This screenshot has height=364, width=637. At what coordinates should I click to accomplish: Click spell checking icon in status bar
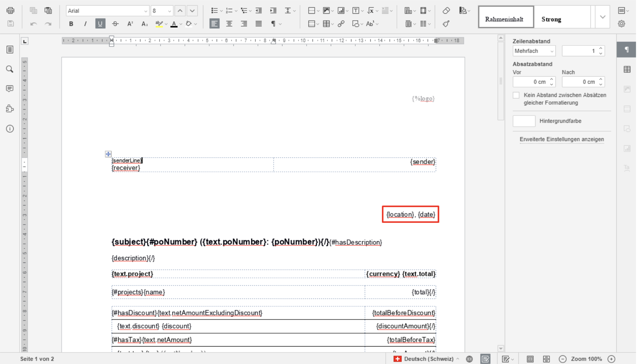tap(485, 359)
